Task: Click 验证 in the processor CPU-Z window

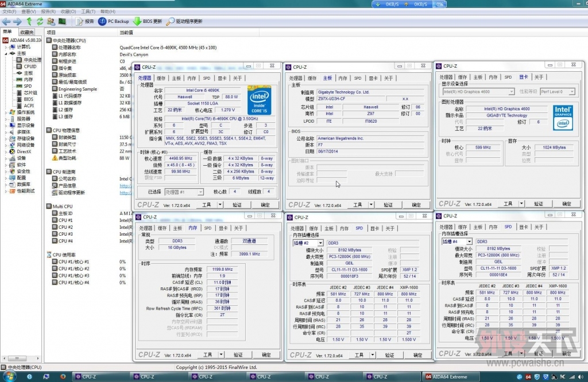Action: tap(237, 205)
